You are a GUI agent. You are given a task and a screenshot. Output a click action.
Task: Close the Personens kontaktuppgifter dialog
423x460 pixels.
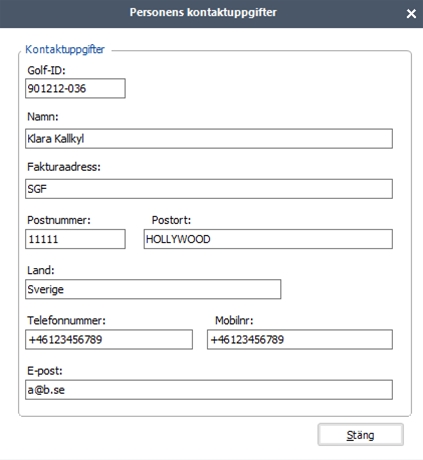point(411,14)
